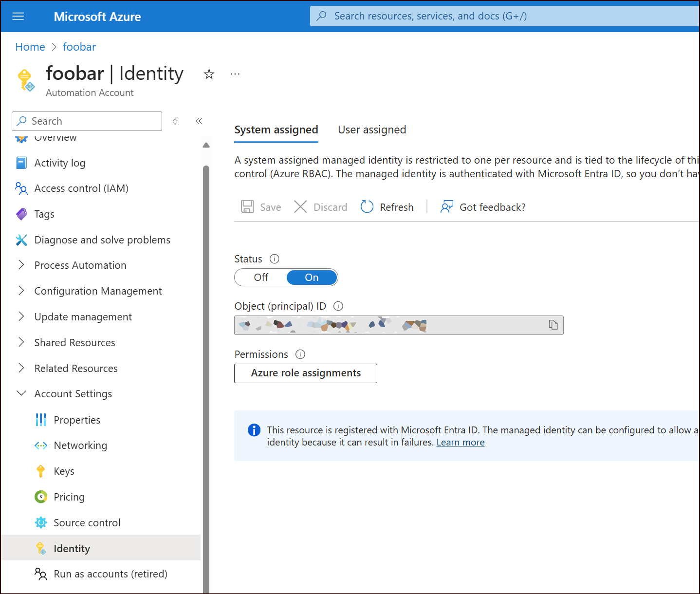Open more options ellipsis next to title
Viewport: 700px width, 594px height.
point(235,74)
